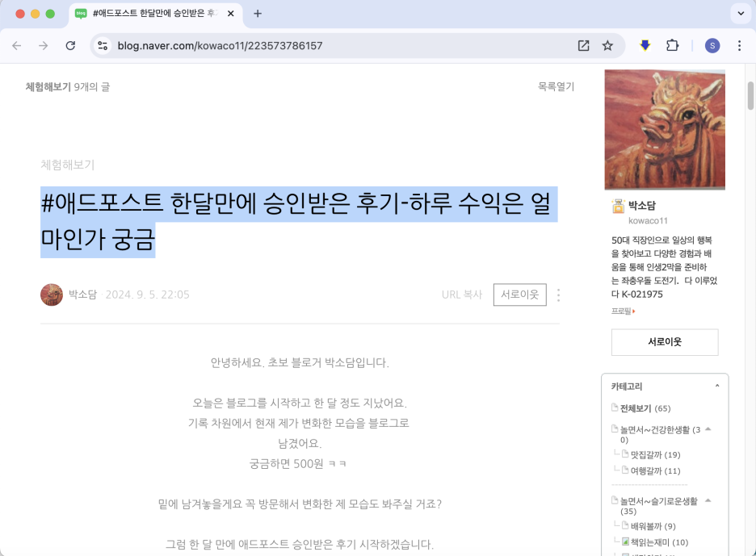Collapse the 카테고리 panel

[717, 386]
